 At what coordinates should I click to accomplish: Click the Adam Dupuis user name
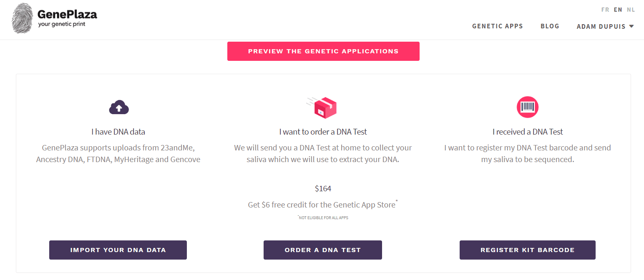601,26
